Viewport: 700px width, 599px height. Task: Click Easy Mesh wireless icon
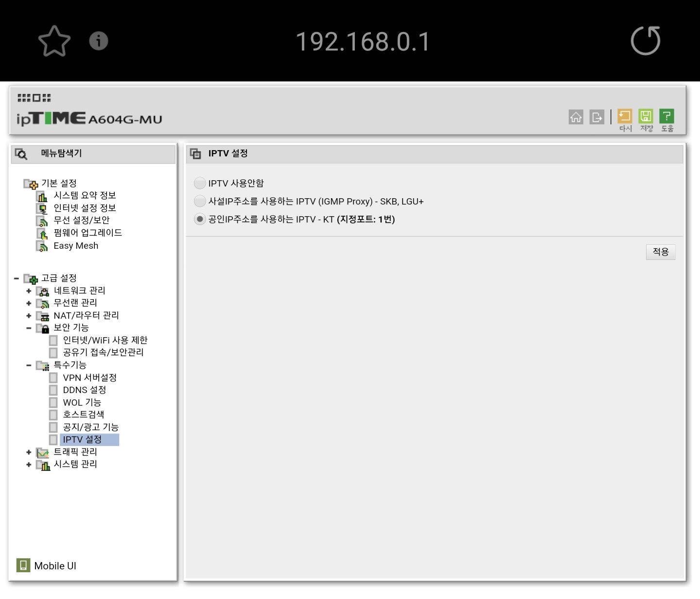42,246
